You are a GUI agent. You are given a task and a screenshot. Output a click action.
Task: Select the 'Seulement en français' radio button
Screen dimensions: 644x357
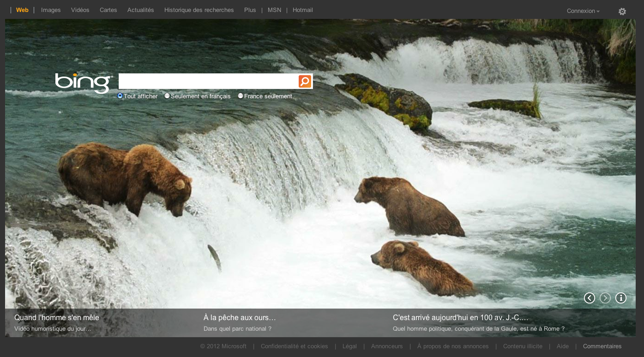tap(167, 95)
